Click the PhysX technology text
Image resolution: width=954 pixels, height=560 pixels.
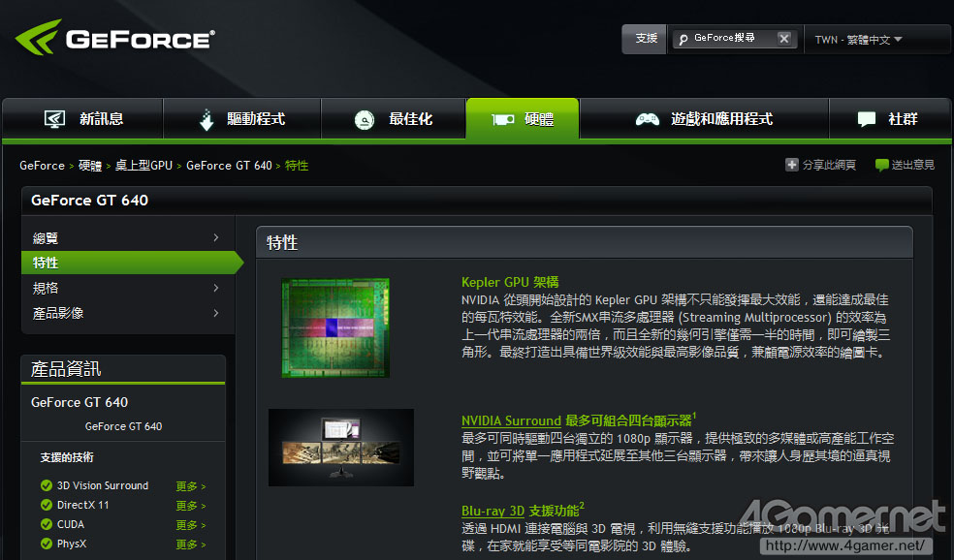click(x=72, y=544)
